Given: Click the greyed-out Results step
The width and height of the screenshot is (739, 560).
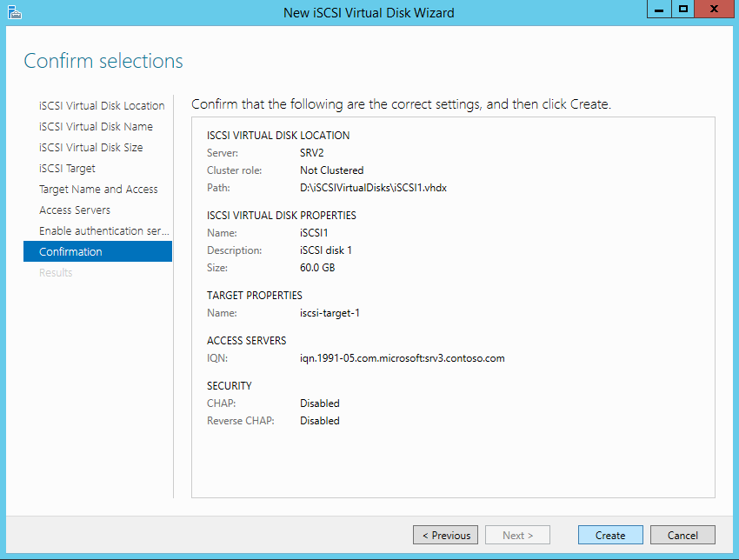Looking at the screenshot, I should 56,273.
